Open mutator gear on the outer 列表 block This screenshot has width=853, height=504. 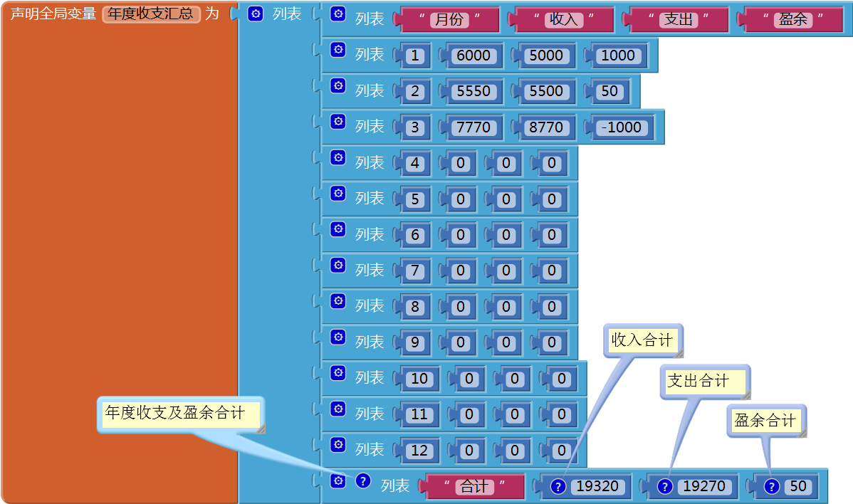255,14
